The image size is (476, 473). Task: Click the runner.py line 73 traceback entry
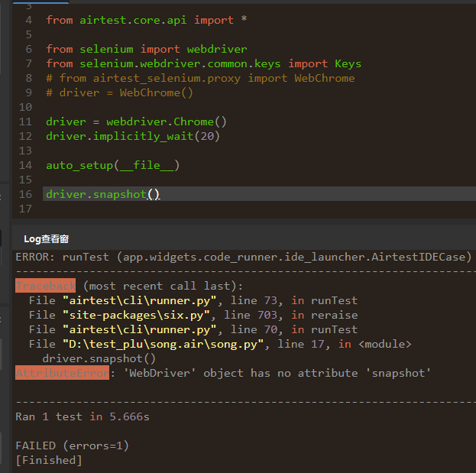click(193, 300)
